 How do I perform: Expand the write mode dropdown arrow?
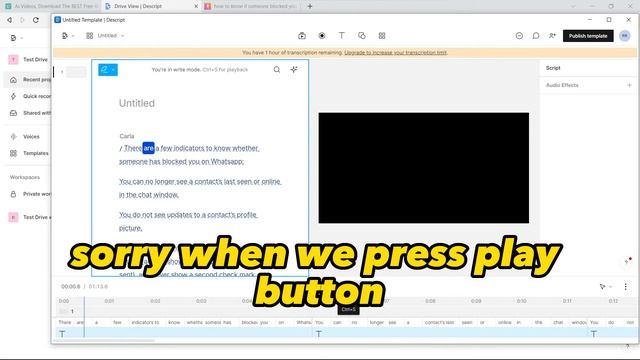click(113, 70)
